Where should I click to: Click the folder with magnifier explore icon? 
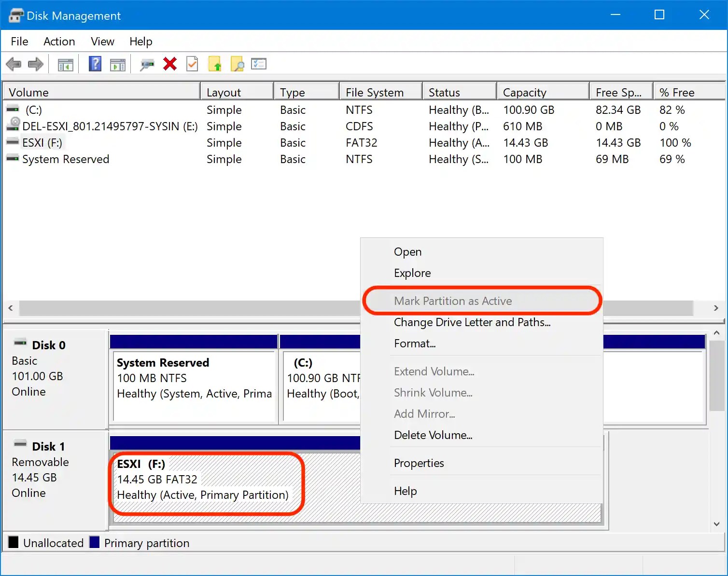click(x=237, y=64)
